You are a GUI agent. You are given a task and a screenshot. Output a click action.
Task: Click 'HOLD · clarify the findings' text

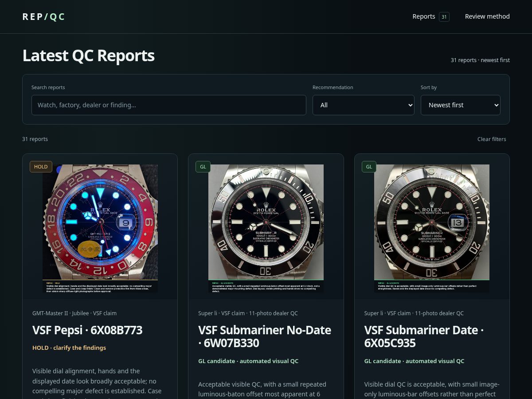(x=69, y=348)
